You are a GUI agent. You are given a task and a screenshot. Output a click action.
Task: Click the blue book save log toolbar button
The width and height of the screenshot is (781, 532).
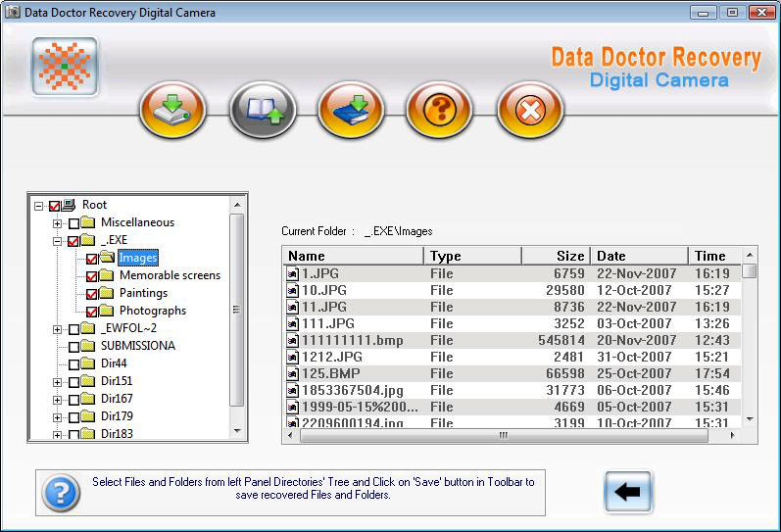351,110
